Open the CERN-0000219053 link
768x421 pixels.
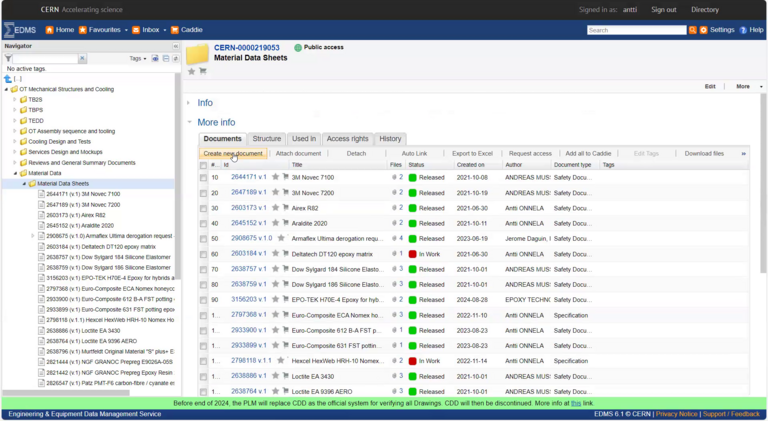pos(246,47)
